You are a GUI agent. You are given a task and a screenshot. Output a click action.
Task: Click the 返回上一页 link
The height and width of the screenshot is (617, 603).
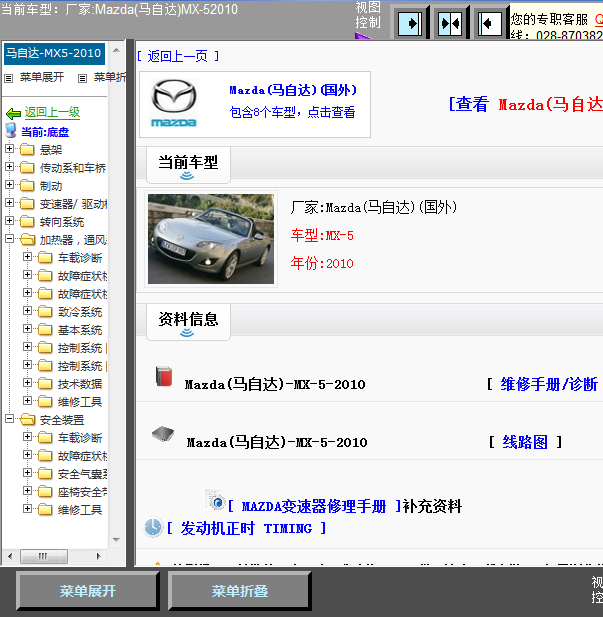click(178, 56)
